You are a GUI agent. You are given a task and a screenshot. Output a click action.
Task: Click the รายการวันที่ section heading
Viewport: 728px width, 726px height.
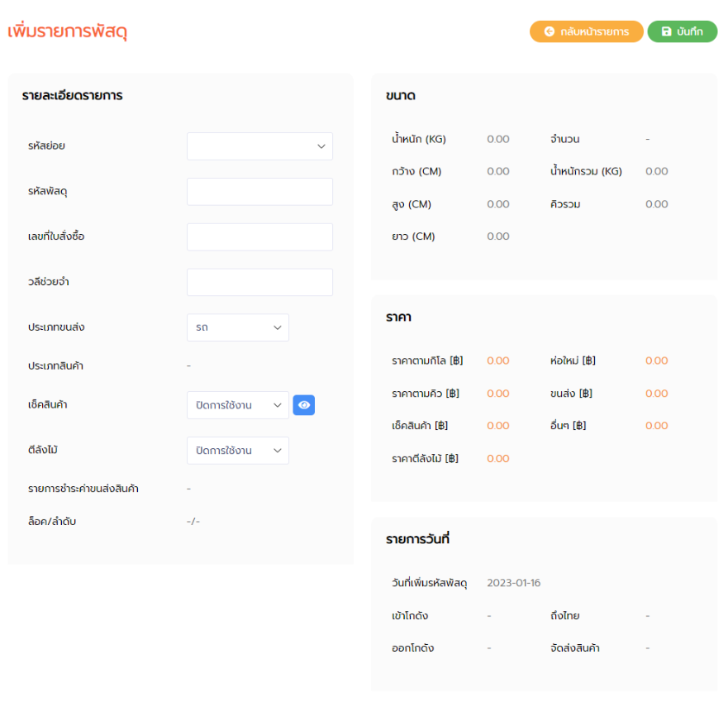coord(417,539)
